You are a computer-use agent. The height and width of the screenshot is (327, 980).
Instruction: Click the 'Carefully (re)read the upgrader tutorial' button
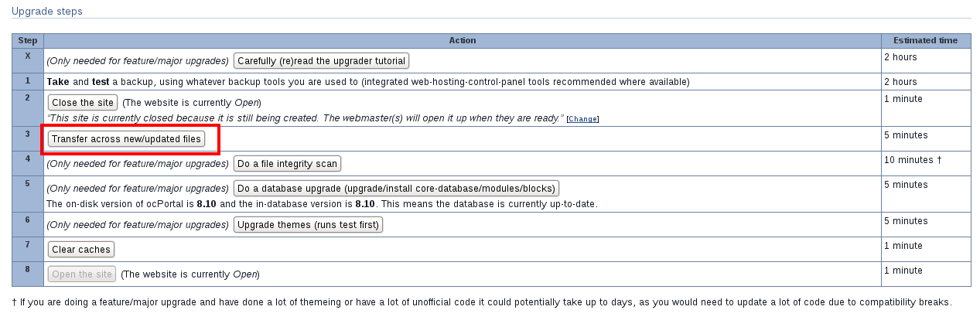[x=321, y=60]
